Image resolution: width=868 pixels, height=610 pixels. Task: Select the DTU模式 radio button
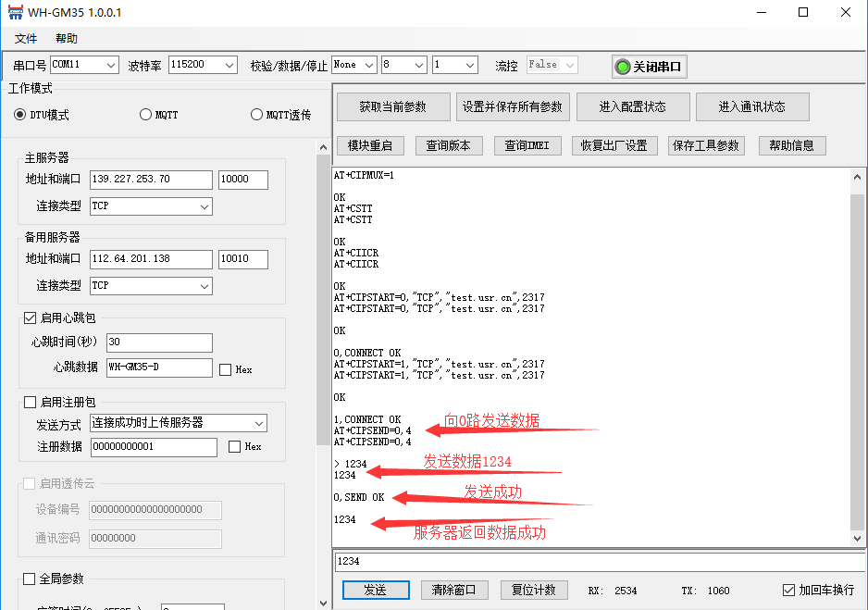pyautogui.click(x=20, y=115)
